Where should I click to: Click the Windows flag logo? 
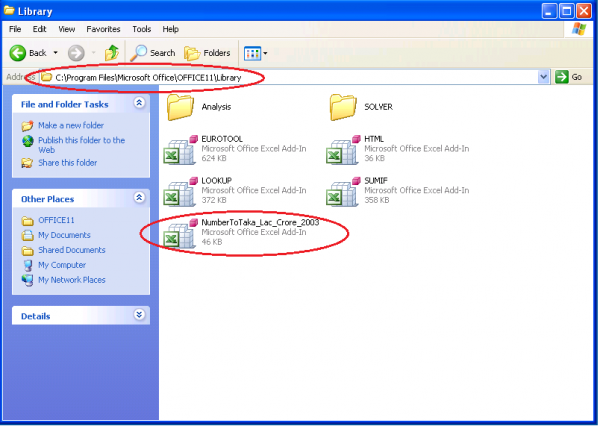pyautogui.click(x=579, y=29)
